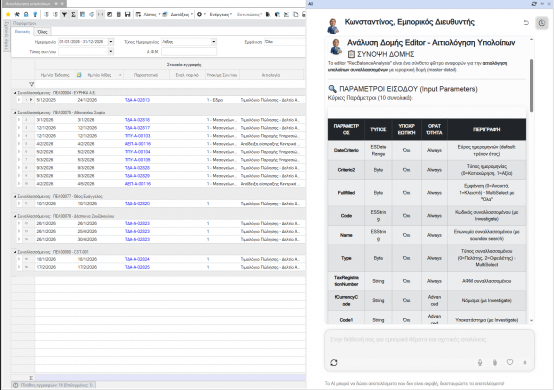Click the DateCriteria cell in parameters table
The height and width of the screenshot is (390, 554).
346,150
